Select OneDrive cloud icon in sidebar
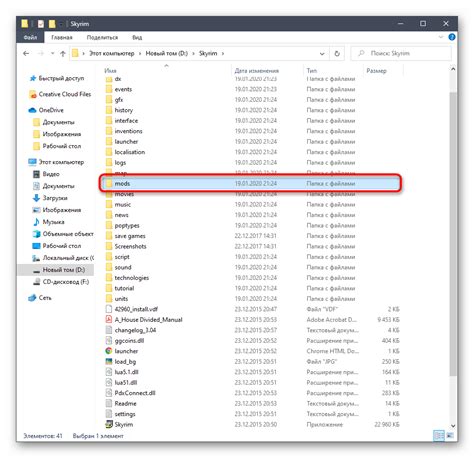 [x=32, y=110]
